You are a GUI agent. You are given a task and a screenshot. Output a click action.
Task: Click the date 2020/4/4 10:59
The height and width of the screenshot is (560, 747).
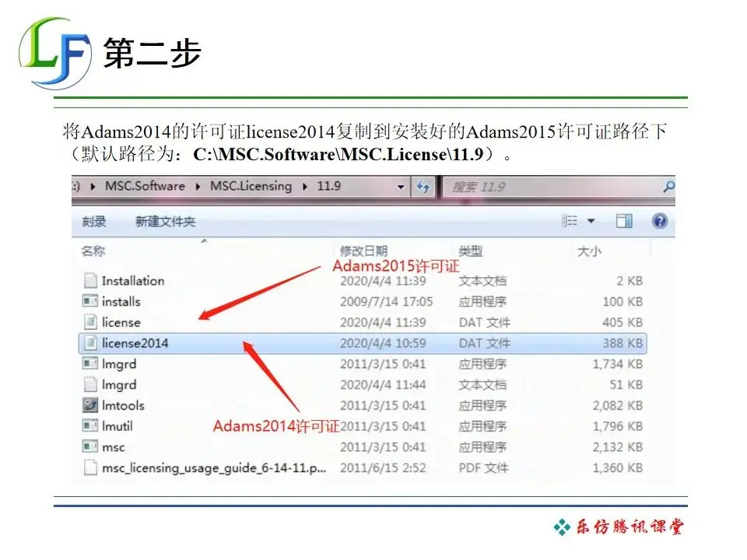[x=383, y=343]
